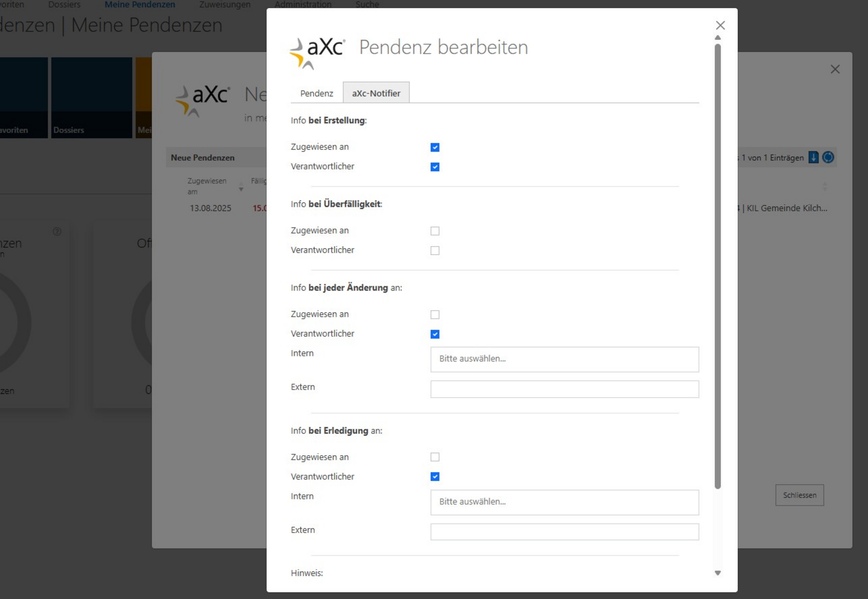This screenshot has height=599, width=868.
Task: Click the Dossiers tile
Action: pos(92,97)
